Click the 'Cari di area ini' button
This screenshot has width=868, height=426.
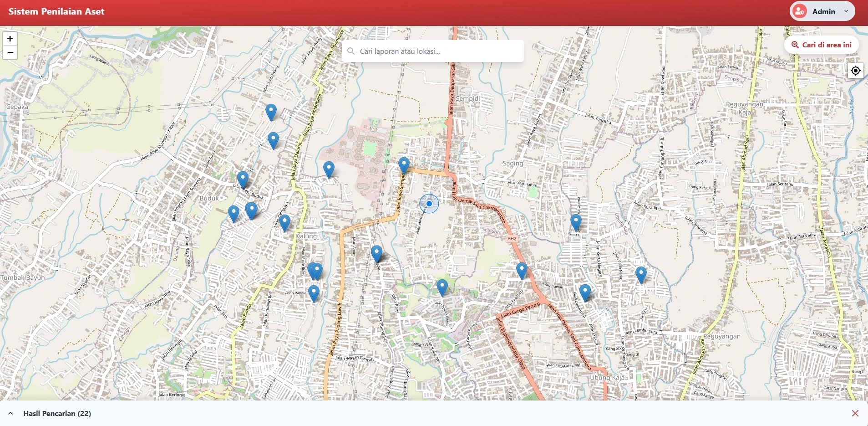822,45
